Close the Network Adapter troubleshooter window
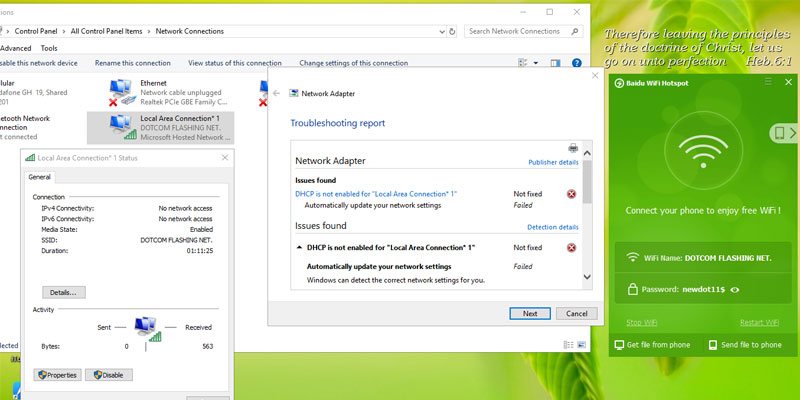 [594, 76]
